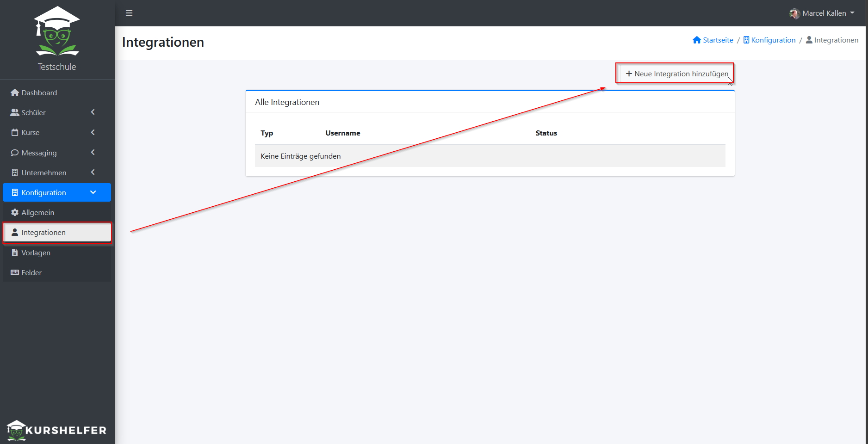Click the Username column header

[x=343, y=133]
